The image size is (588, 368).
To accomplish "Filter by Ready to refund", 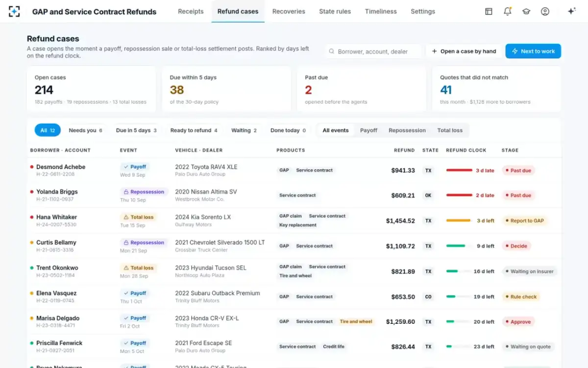I will [x=194, y=130].
